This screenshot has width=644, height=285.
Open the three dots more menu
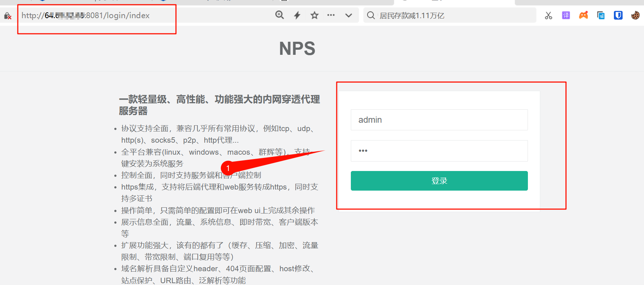click(x=331, y=15)
